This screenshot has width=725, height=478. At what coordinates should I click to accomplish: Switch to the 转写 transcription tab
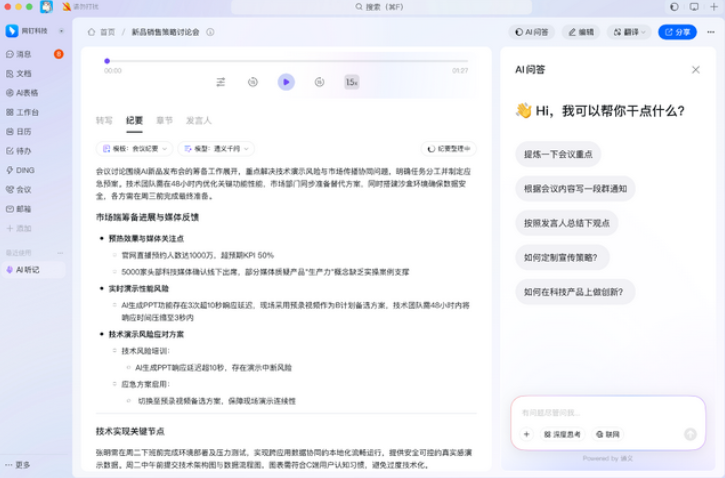[104, 120]
